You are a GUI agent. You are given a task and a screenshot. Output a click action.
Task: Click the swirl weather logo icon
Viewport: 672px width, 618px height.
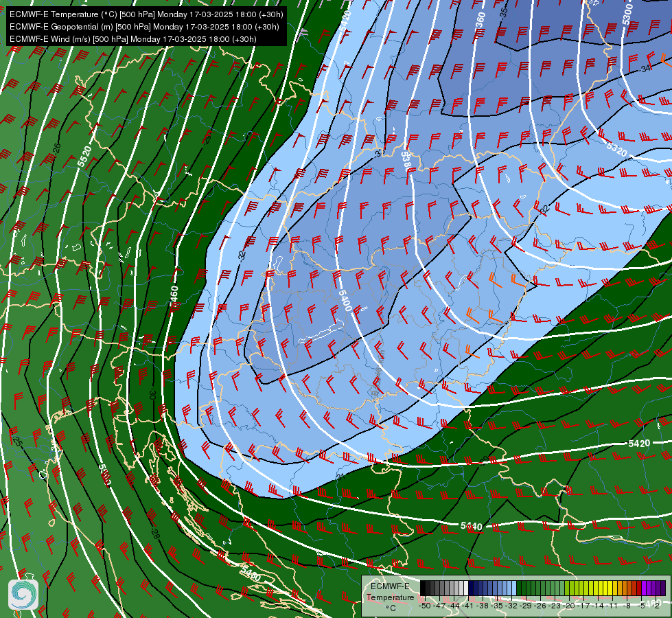click(23, 594)
